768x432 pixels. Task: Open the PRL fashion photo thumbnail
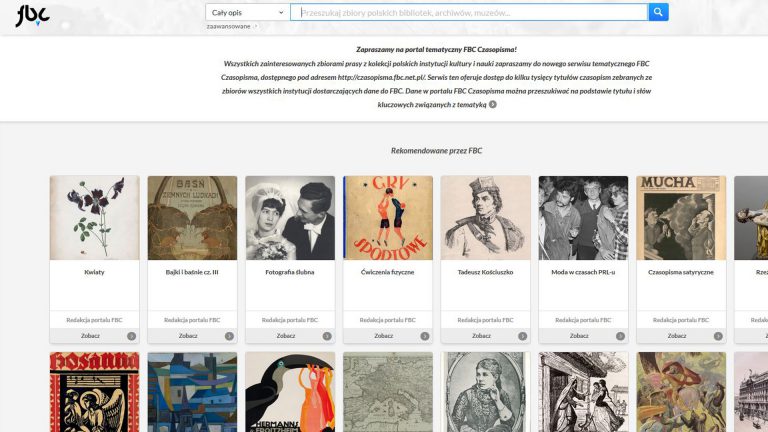click(x=583, y=218)
